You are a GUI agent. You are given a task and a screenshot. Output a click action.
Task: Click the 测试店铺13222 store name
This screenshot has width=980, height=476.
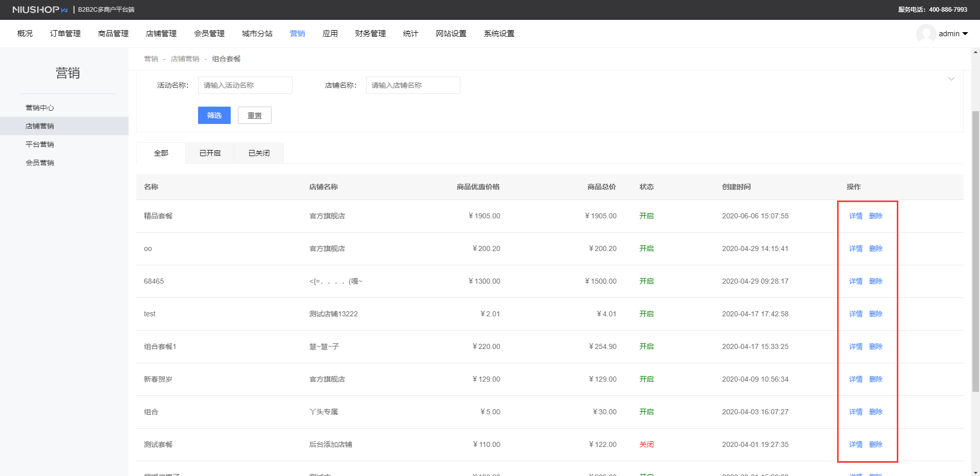tap(333, 314)
